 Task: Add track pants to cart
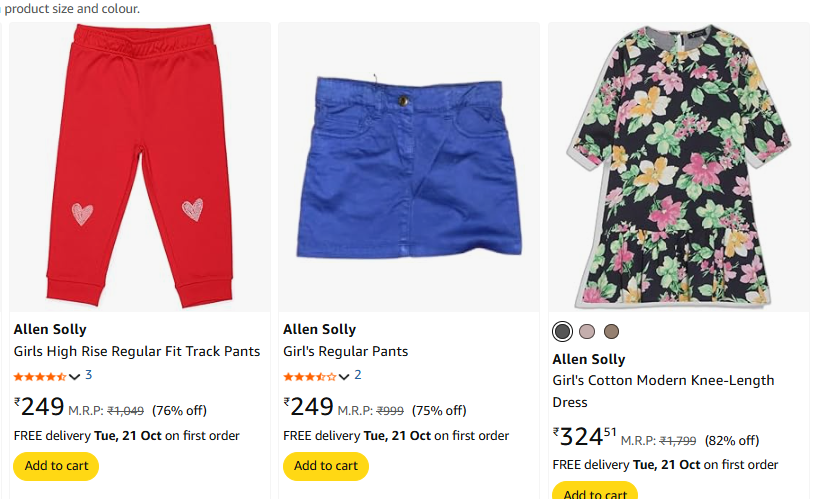pyautogui.click(x=56, y=466)
